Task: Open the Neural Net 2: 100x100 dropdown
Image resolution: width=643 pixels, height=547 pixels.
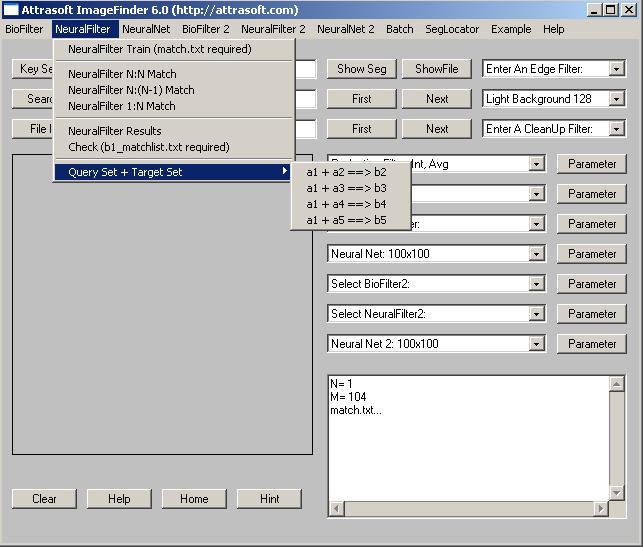Action: tap(537, 344)
